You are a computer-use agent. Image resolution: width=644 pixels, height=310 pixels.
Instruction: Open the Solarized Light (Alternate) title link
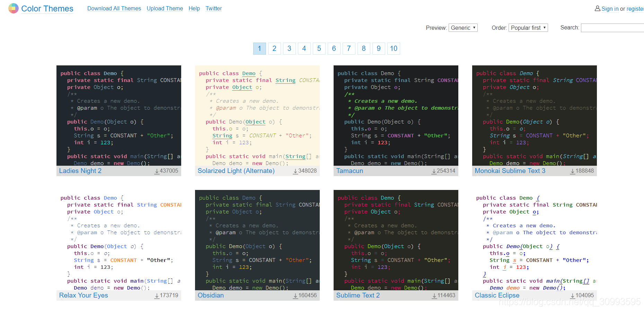click(236, 171)
